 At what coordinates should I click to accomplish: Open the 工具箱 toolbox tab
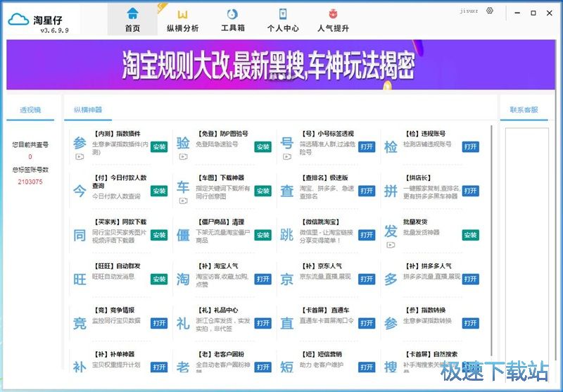coord(233,20)
